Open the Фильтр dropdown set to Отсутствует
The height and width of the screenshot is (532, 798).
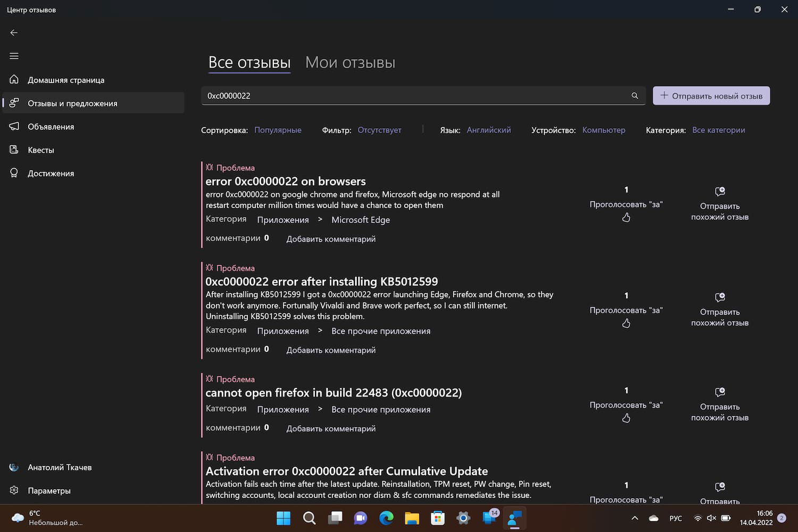[379, 130]
